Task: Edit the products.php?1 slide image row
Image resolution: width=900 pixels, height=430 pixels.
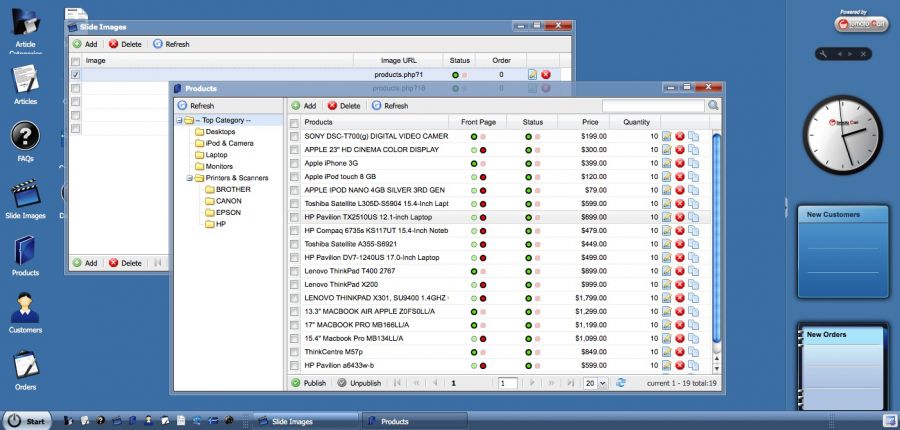Action: [533, 75]
